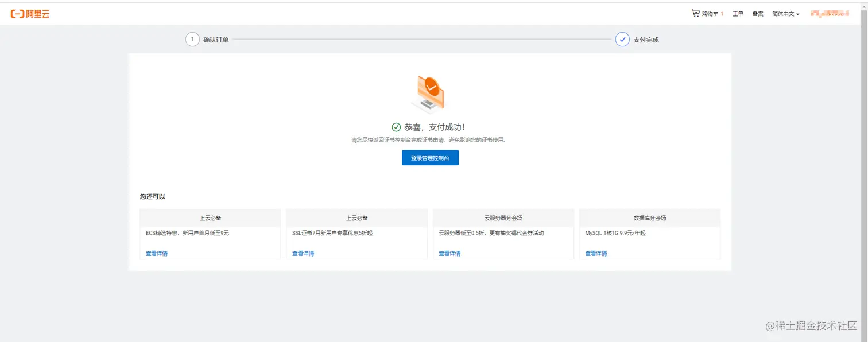Click the 支付完成 step label
Screen dimensions: 868x342
pos(646,40)
